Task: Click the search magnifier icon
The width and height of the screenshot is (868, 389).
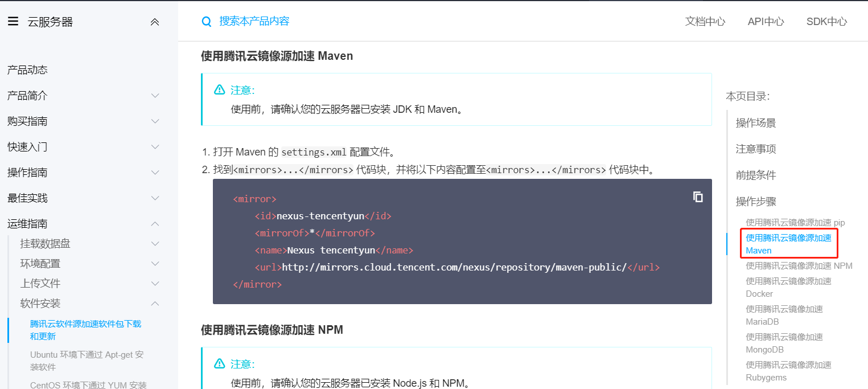Action: [x=206, y=21]
